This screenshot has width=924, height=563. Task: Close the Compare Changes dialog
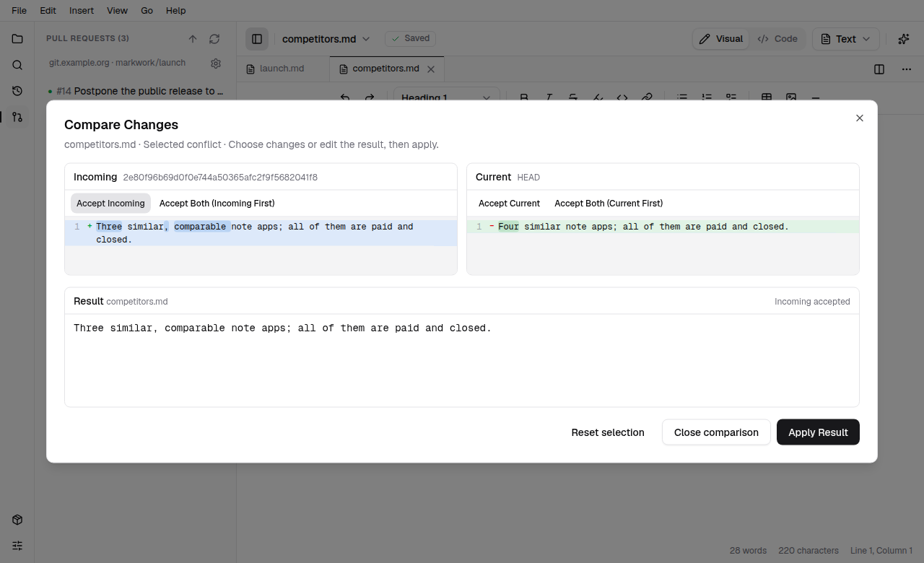(859, 118)
